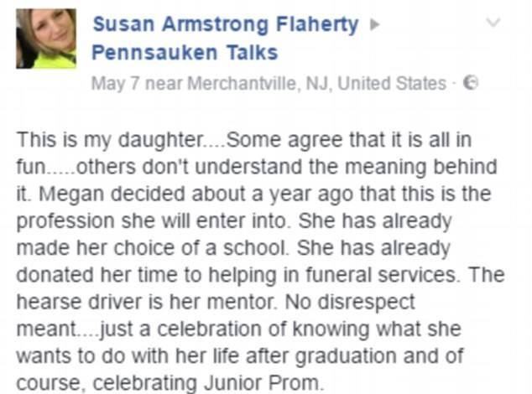Click the word "profession" in the post
Screen dimensions: 532x394
pos(65,222)
